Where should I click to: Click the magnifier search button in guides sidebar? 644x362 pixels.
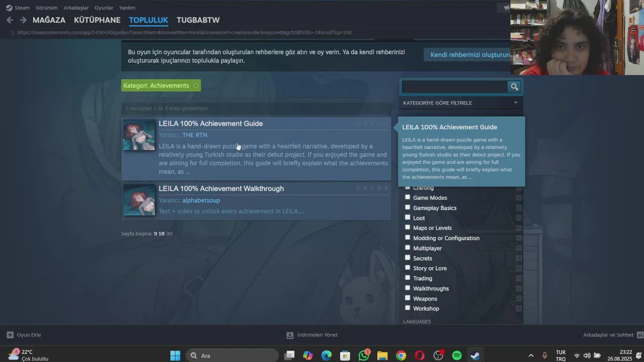pos(514,86)
